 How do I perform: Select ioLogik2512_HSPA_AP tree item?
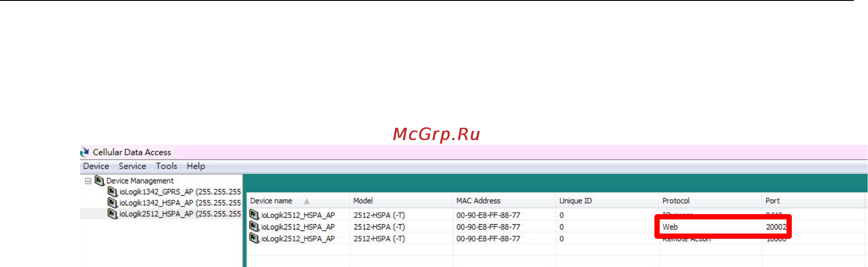point(180,214)
